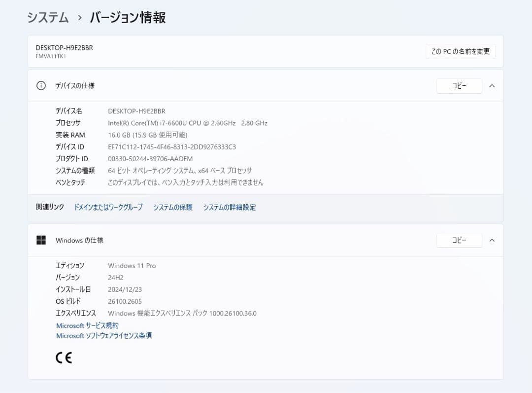Screen dimensions: 532x393
Task: Open the システムの保護 link
Action: (x=172, y=207)
